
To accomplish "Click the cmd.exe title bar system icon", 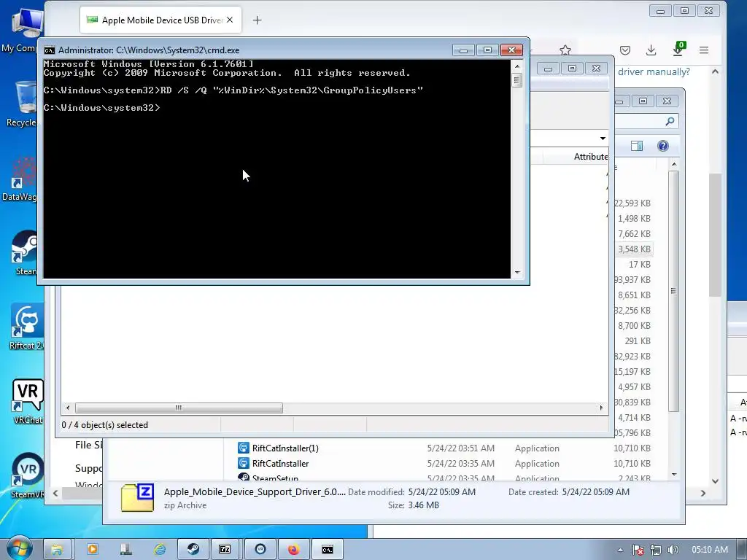I will 49,50.
